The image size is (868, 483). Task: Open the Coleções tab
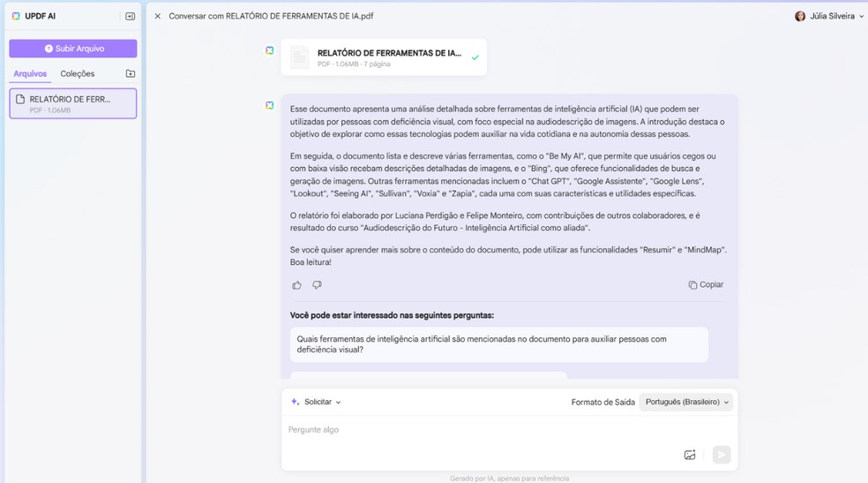tap(78, 73)
